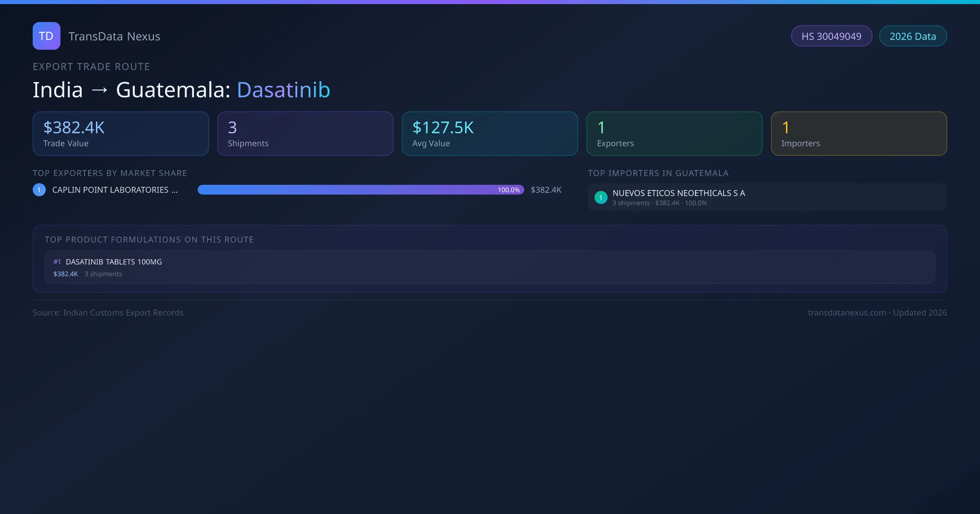Switch to TOP EXPORTERS BY MARKET SHARE view

pos(110,173)
